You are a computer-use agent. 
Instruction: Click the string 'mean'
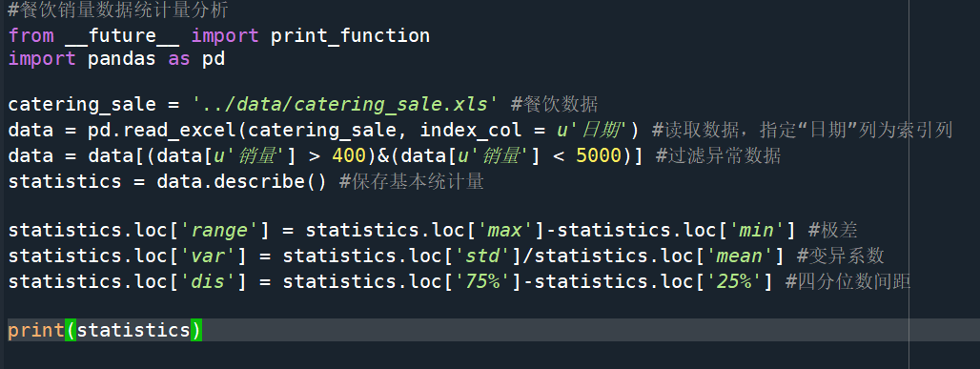740,256
